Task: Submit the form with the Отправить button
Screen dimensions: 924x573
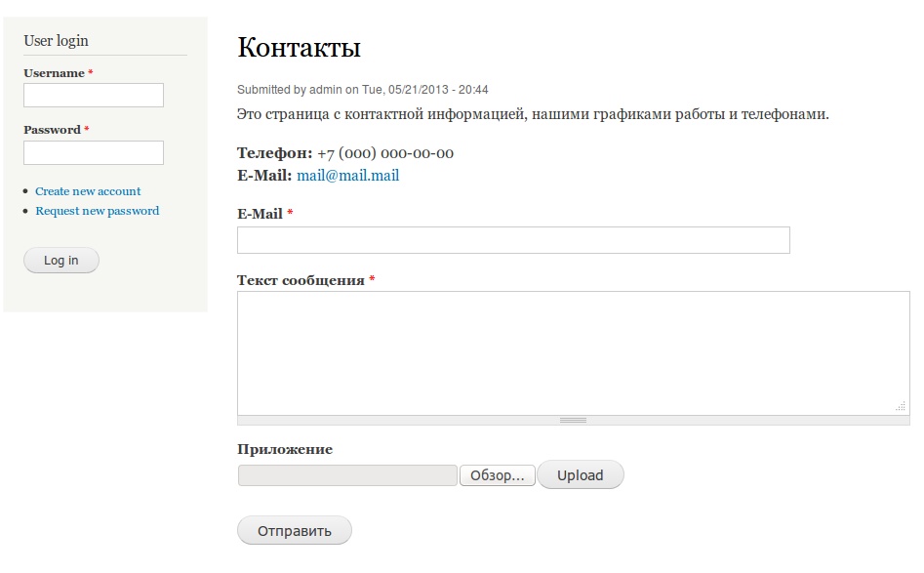Action: coord(294,531)
